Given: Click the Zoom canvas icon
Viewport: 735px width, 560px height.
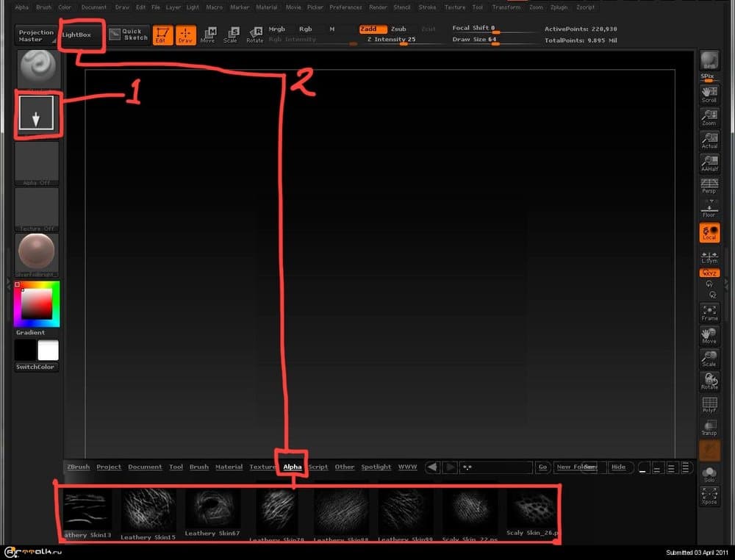Looking at the screenshot, I should coord(709,118).
